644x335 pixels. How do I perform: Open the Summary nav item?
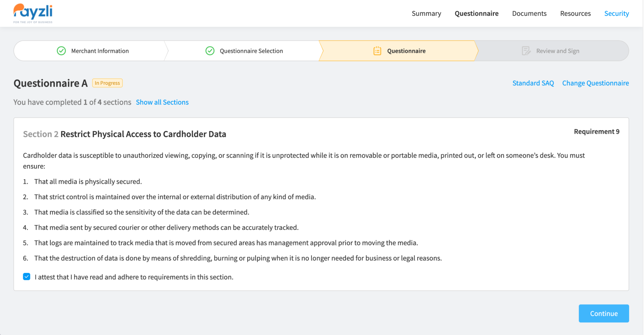click(x=426, y=13)
